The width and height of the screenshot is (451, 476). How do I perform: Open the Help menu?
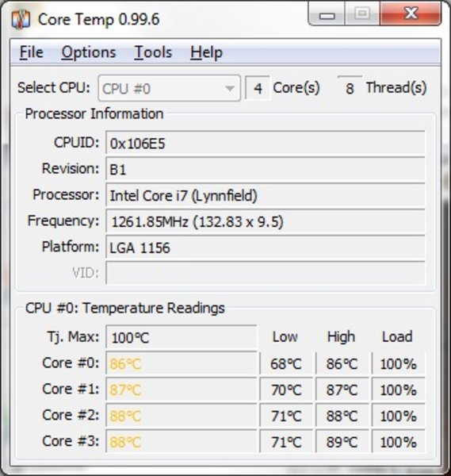[207, 52]
